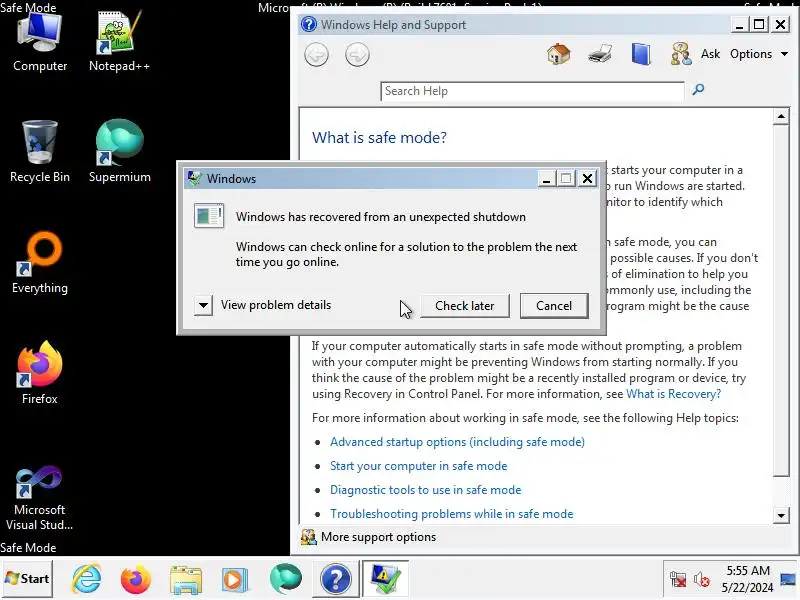Click the Ask support icon
Viewport: 800px width, 600px height.
[x=681, y=54]
